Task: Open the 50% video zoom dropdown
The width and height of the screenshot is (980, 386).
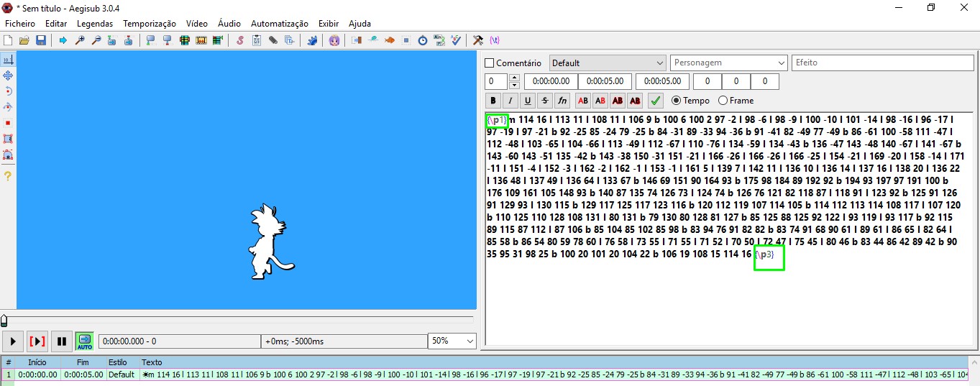Action: point(452,341)
